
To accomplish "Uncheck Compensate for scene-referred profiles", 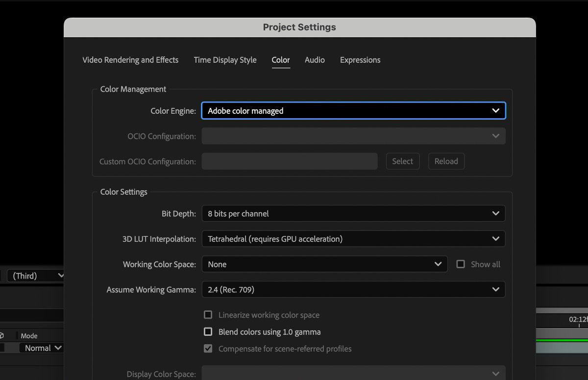I will (x=208, y=349).
